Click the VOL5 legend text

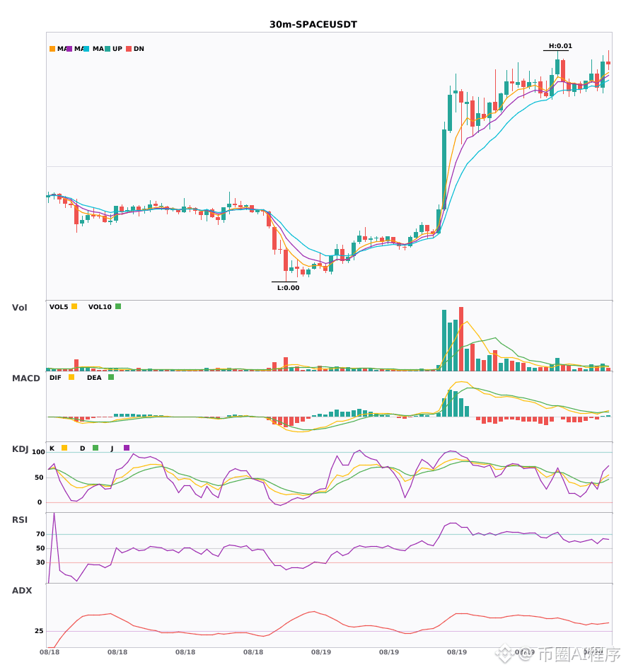tap(59, 307)
